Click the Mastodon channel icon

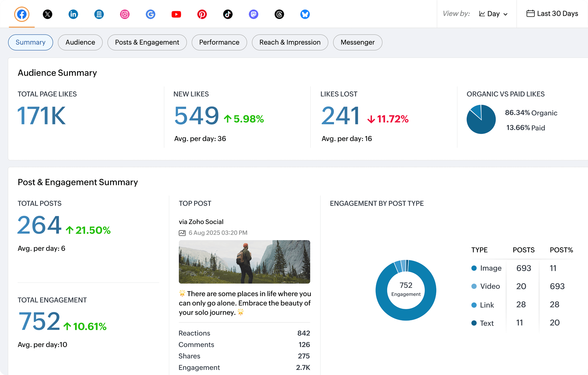[x=253, y=14]
